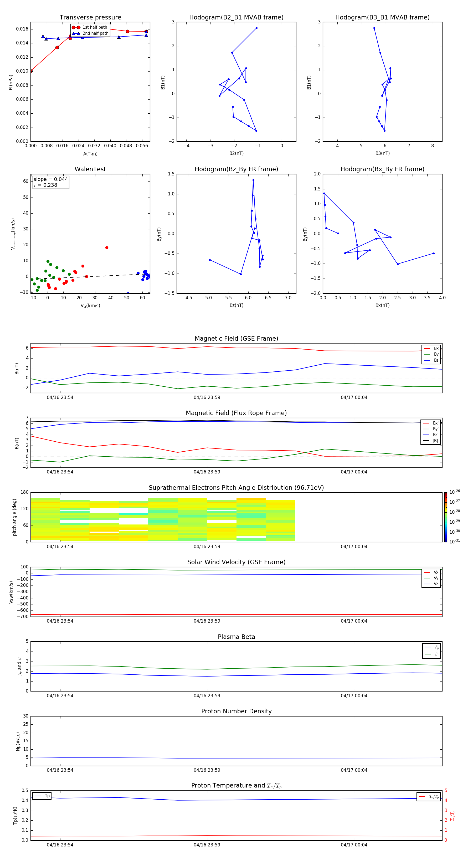Image resolution: width=473 pixels, height=868 pixels.
Task: Click the 'pitch angle (deg)' axis label
Action: (14, 517)
